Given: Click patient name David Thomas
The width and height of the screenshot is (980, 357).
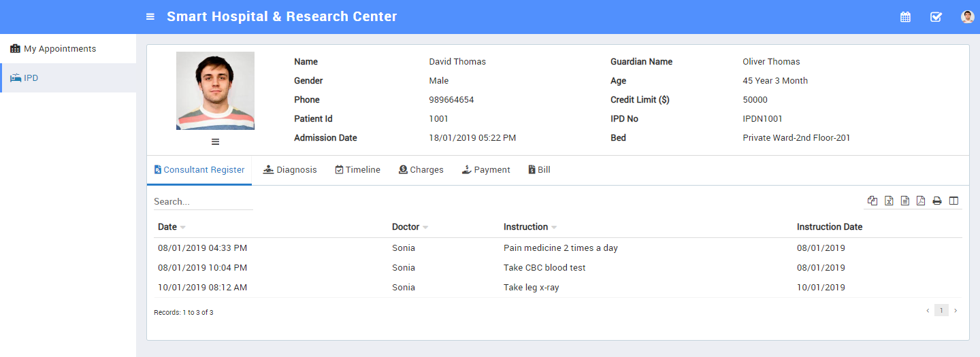Looking at the screenshot, I should click(457, 62).
